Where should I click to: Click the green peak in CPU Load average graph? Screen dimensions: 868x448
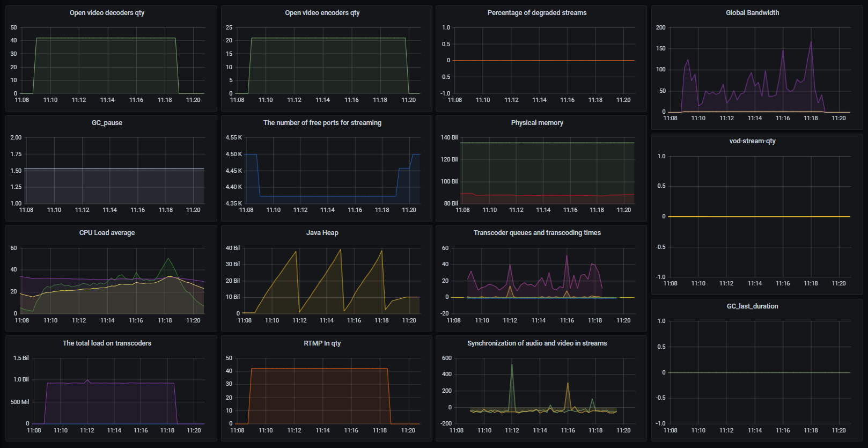click(168, 259)
